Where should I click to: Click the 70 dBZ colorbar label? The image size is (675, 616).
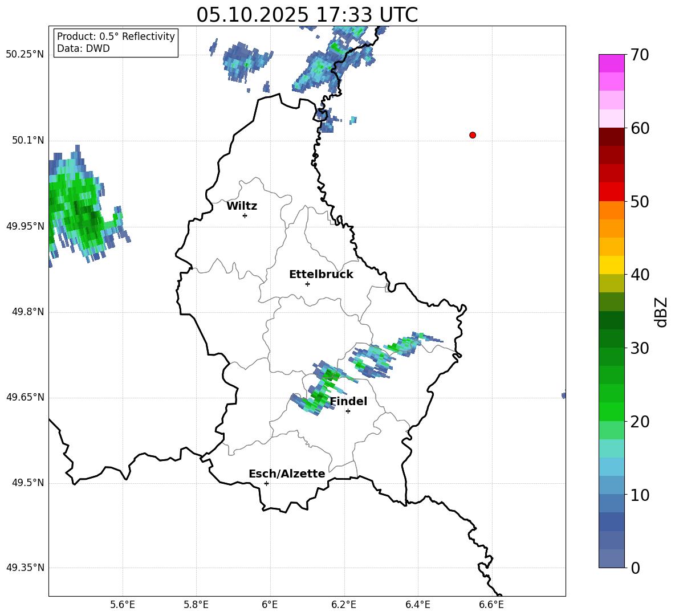click(x=640, y=55)
